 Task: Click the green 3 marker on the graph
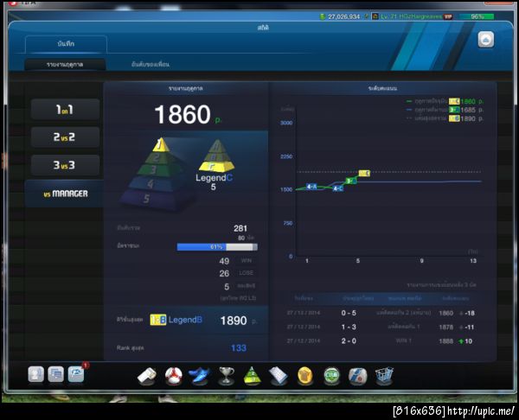pos(351,181)
